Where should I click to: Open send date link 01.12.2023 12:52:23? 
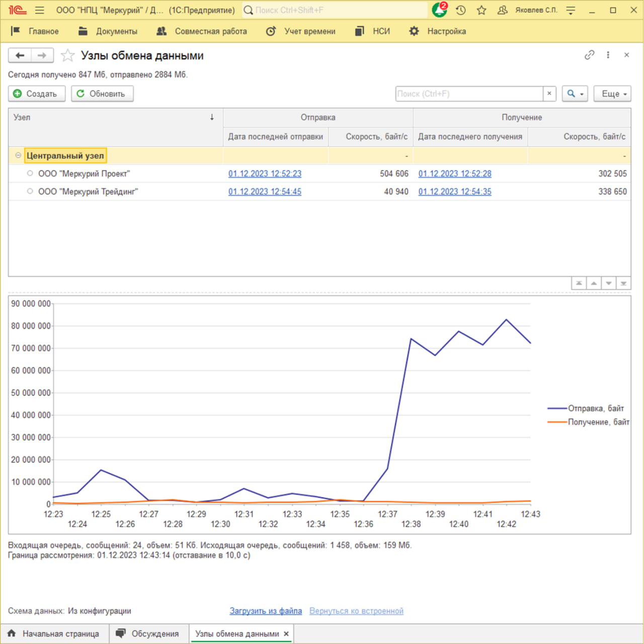(265, 174)
